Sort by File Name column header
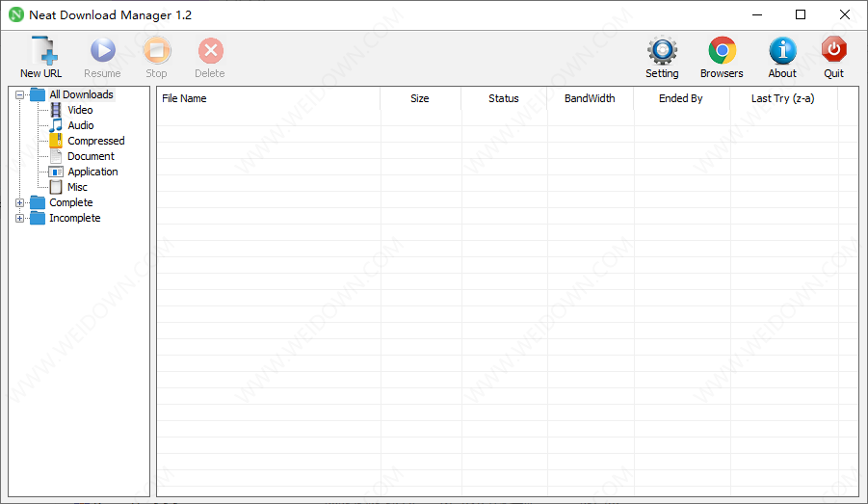 (x=269, y=98)
